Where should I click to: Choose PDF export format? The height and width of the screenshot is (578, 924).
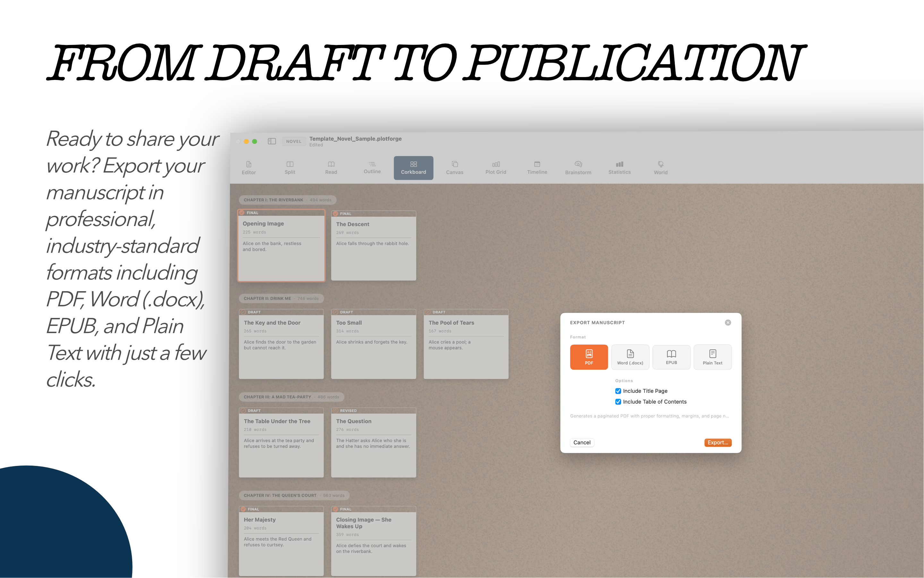pyautogui.click(x=589, y=357)
